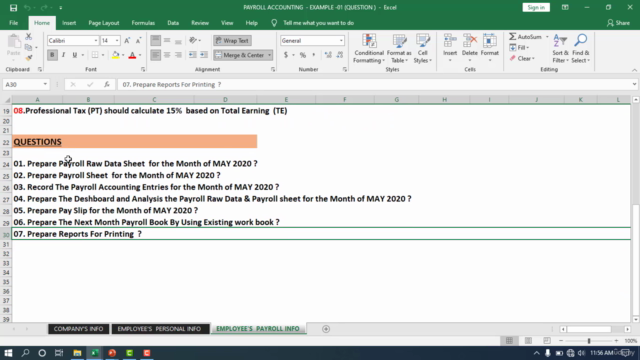Open the font name dropdown
640x360 pixels.
tap(96, 40)
